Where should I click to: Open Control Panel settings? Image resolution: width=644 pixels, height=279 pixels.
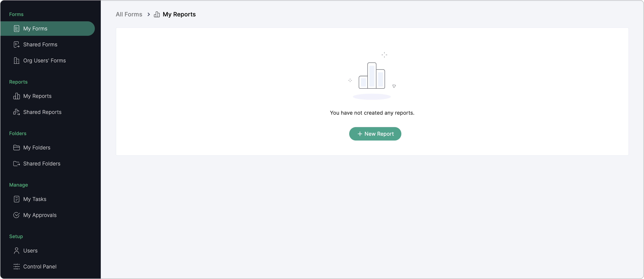(x=40, y=266)
